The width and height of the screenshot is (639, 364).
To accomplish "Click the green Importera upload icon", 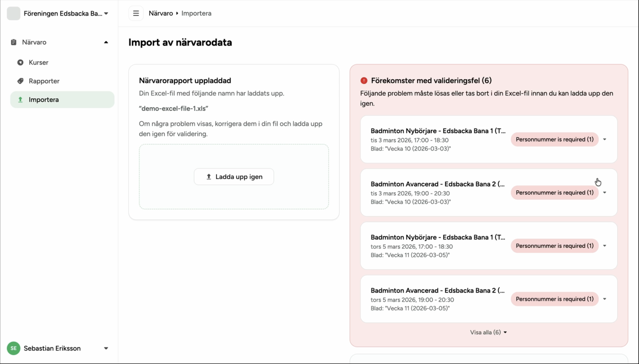I will (20, 99).
